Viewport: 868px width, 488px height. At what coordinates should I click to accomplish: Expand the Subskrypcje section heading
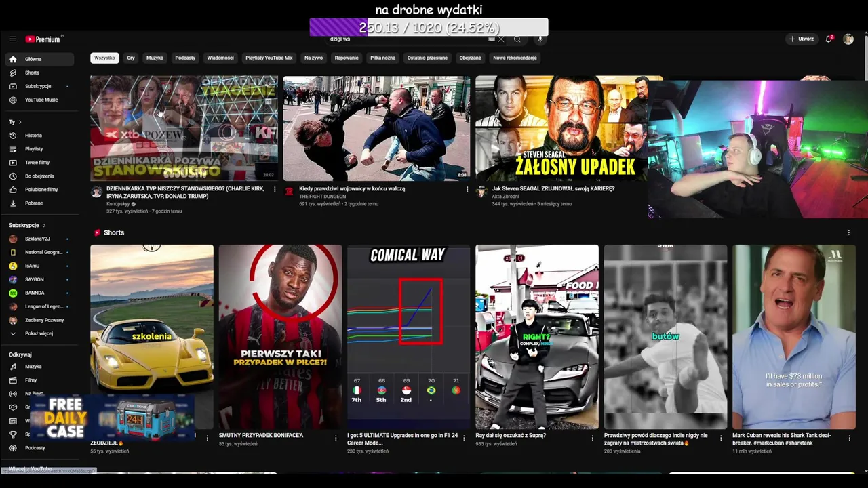[x=27, y=225]
